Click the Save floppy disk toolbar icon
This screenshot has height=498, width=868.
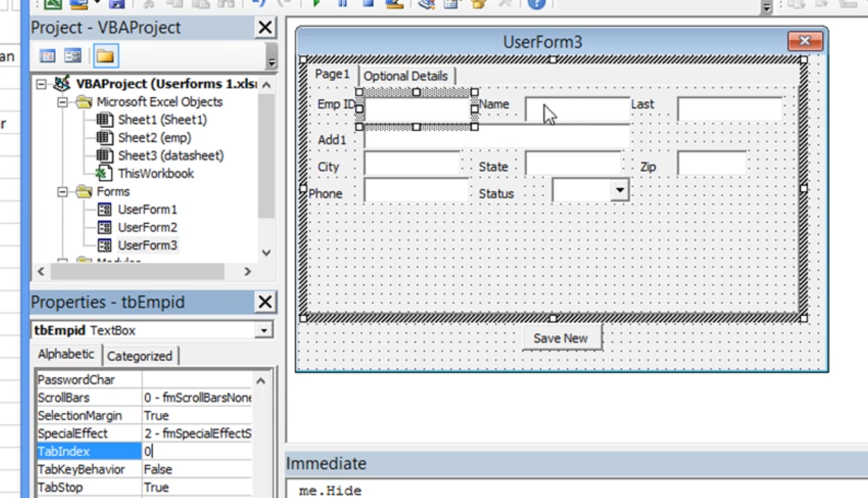117,4
